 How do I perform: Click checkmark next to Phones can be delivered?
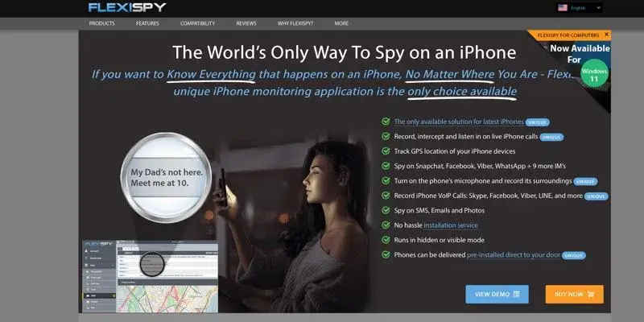[x=386, y=254]
